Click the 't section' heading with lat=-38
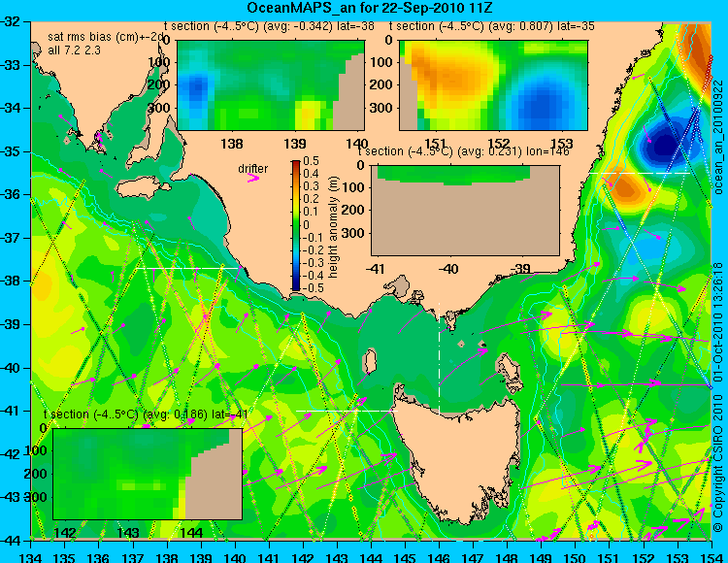728x563 pixels. pos(269,26)
